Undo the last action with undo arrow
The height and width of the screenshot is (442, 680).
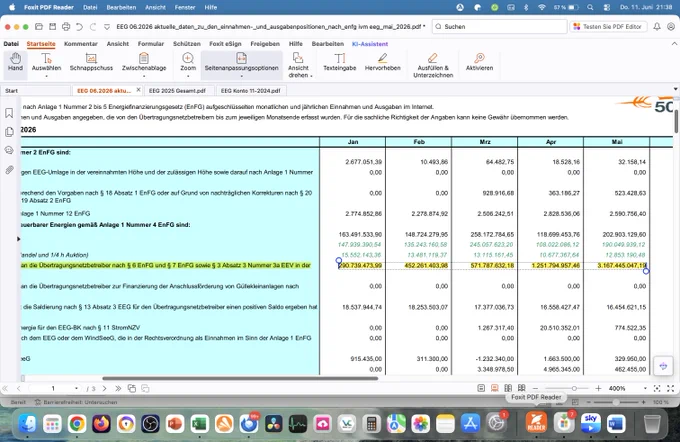pyautogui.click(x=79, y=26)
